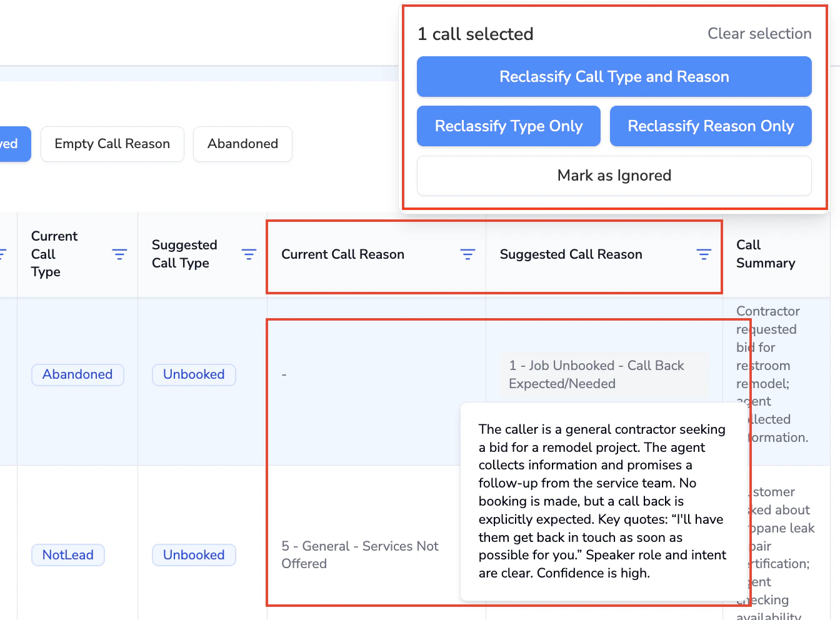Click the General - Services Not Offered reason cell
Image resolution: width=840 pixels, height=620 pixels.
click(360, 554)
